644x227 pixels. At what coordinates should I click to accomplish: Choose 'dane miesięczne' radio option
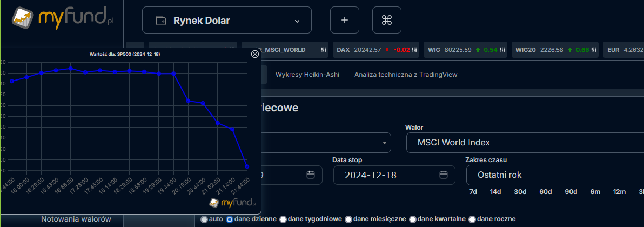pos(348,219)
